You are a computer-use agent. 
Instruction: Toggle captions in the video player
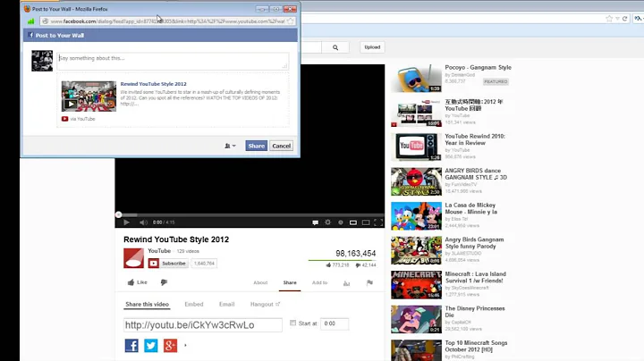coord(315,222)
